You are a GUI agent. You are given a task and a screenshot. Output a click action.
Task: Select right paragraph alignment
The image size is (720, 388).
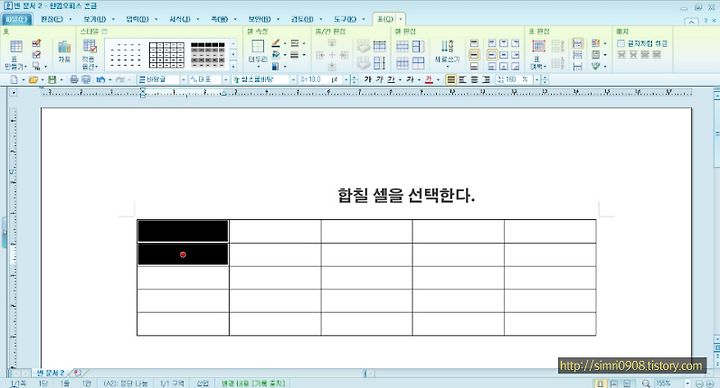[486, 79]
